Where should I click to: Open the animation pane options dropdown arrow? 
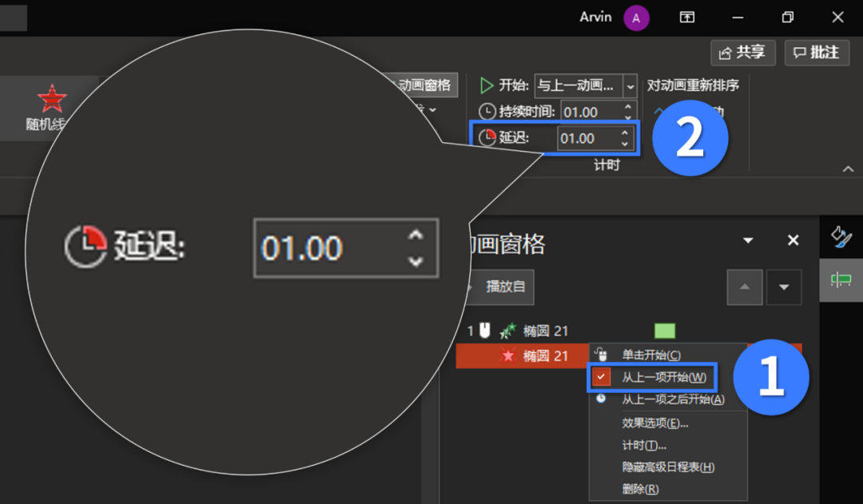(748, 240)
